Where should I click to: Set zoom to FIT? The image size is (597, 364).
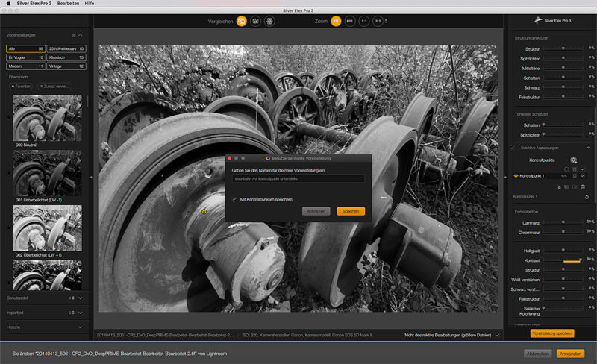click(336, 22)
